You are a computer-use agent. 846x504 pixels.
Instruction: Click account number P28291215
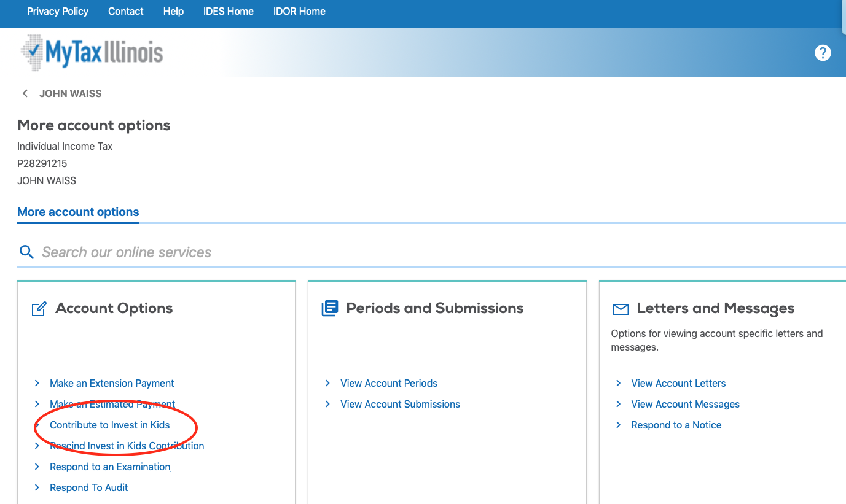click(x=42, y=163)
